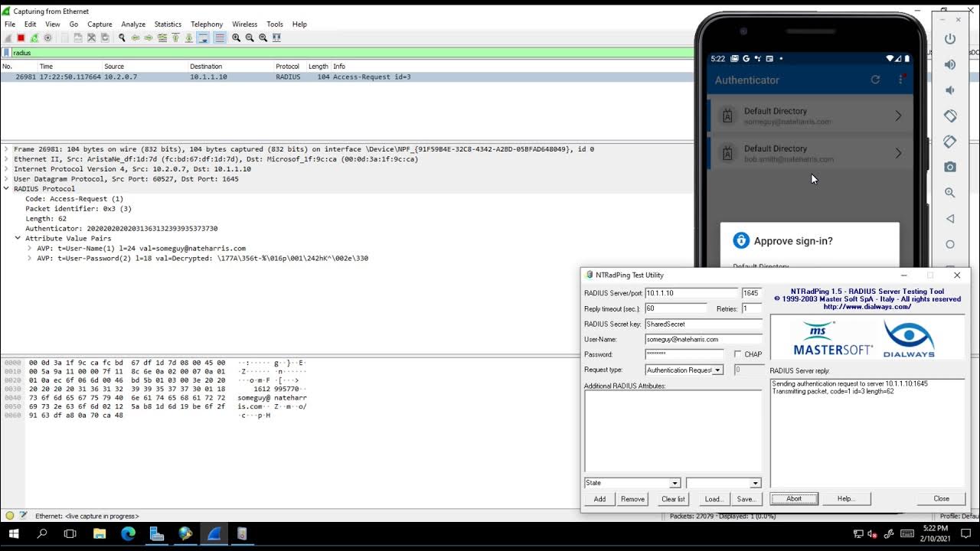
Task: Rotate the emulator right
Action: pos(950,142)
